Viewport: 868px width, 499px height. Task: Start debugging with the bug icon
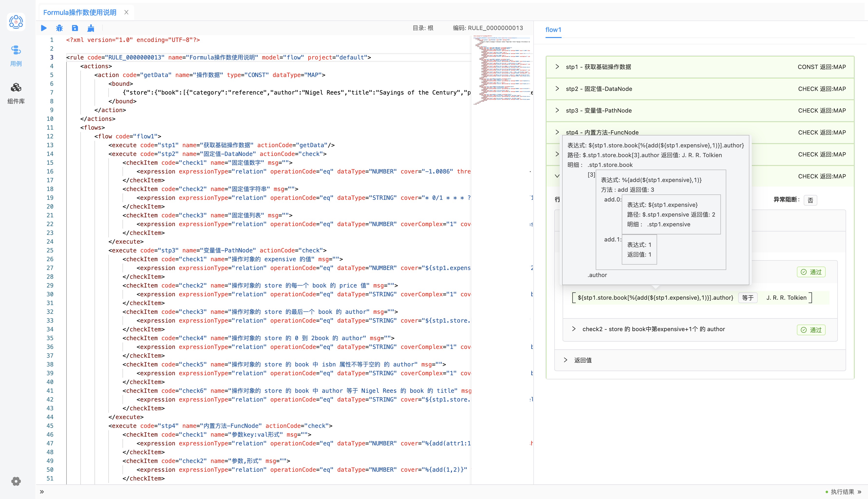click(59, 28)
